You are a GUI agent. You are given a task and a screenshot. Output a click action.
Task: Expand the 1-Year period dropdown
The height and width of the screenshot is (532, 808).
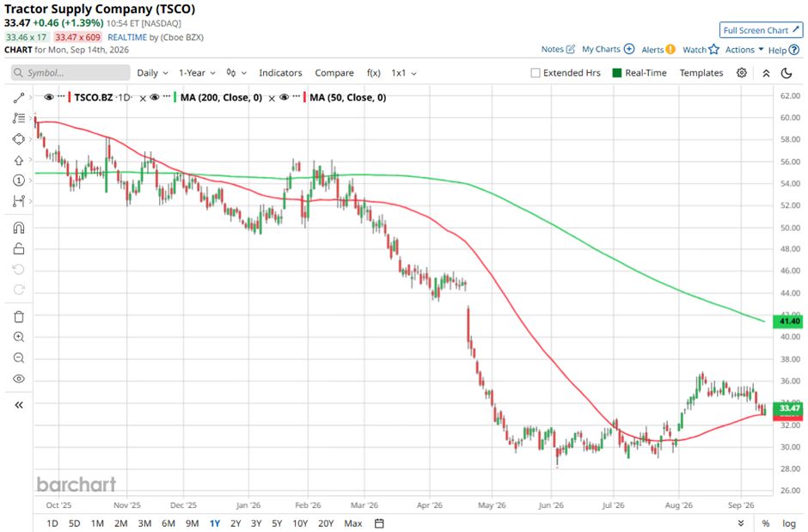(x=197, y=73)
